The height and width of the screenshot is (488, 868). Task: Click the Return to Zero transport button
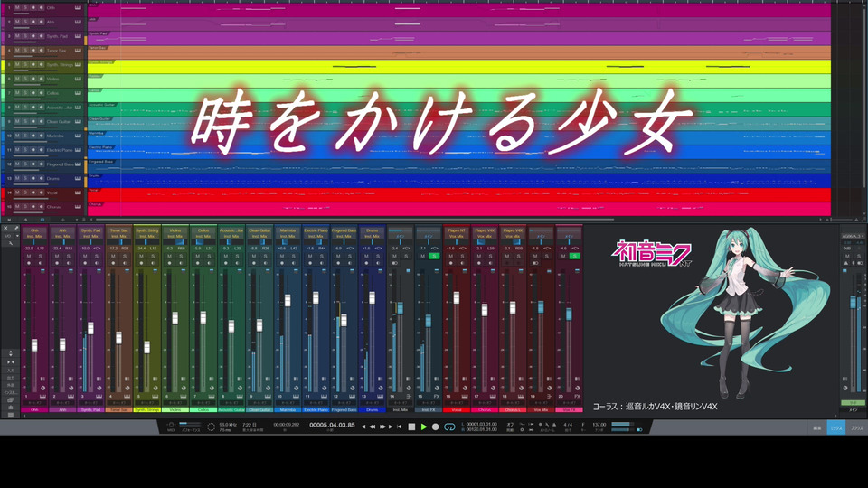tap(399, 427)
